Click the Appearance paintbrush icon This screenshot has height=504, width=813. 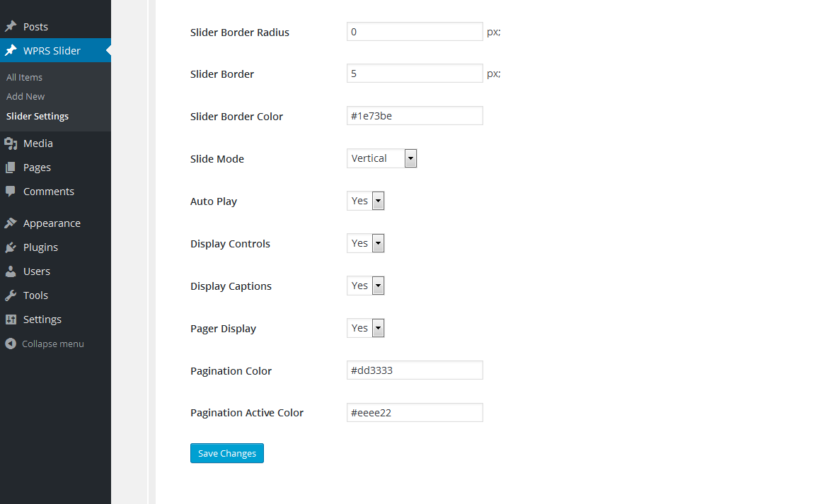tap(11, 223)
